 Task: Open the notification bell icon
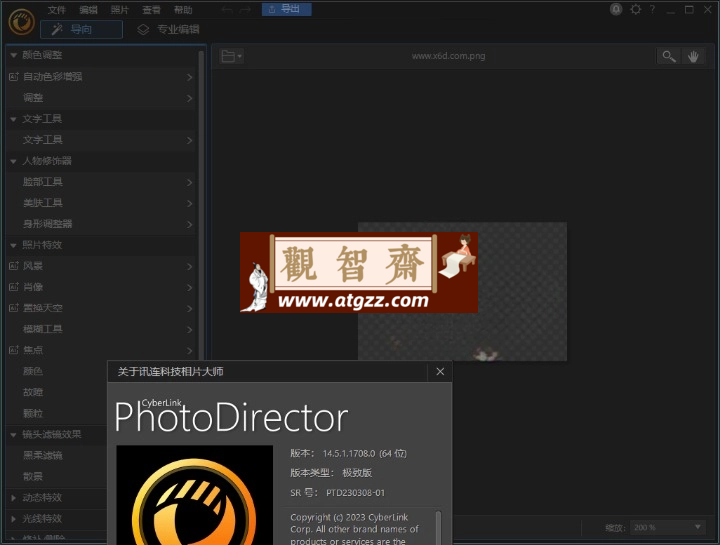pos(616,9)
